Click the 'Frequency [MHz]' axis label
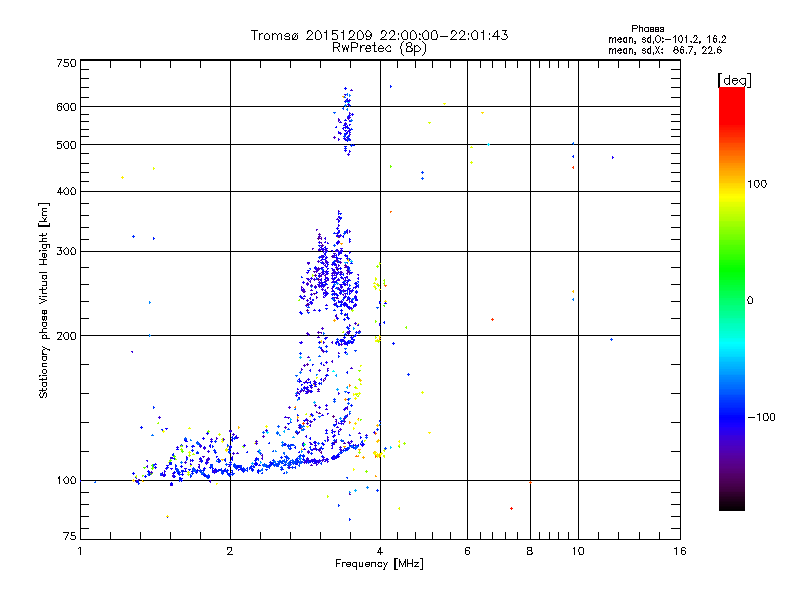 click(379, 564)
